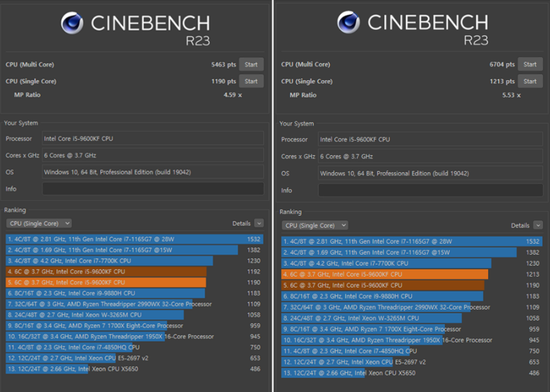This screenshot has height=392, width=550.
Task: Select i7-1165G7 @ 28W row in left ranking
Action: [x=135, y=240]
